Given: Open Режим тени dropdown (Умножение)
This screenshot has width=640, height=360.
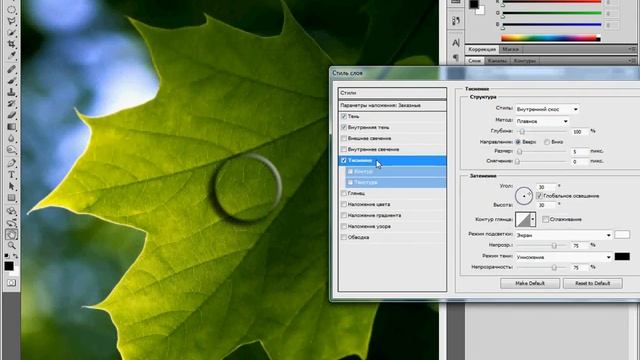Looking at the screenshot, I should pos(563,257).
